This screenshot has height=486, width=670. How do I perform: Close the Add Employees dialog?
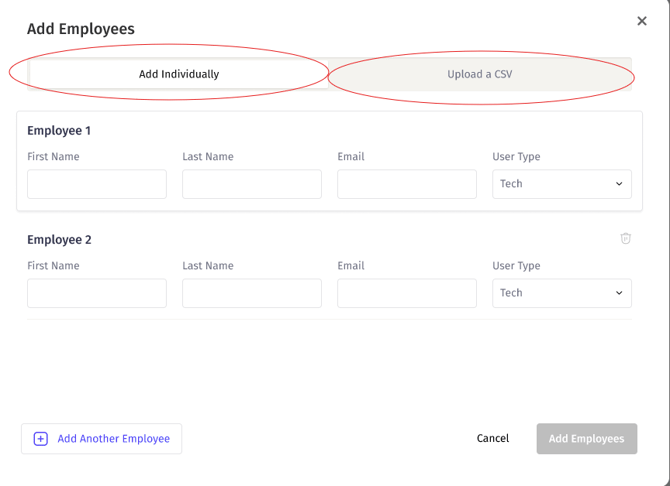tap(642, 21)
